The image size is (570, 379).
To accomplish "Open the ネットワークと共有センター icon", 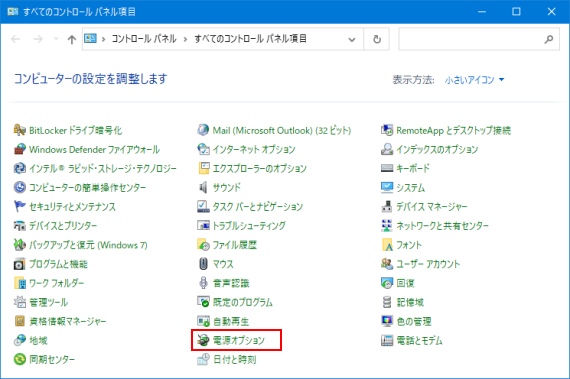I will tap(387, 226).
